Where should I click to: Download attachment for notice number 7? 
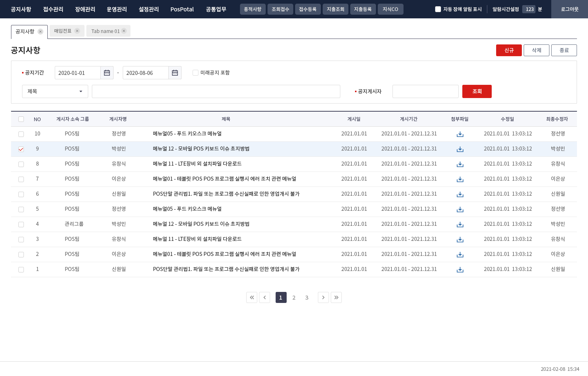[x=460, y=179]
